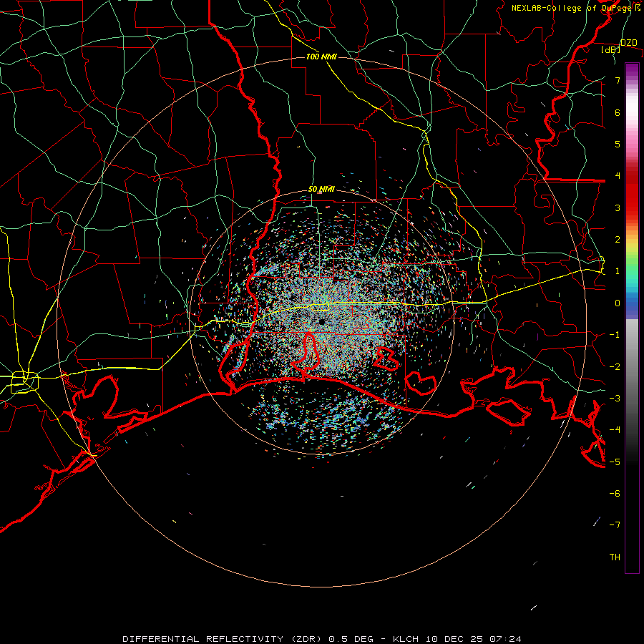This screenshot has height=644, width=644.
Task: Click the [dB] units label
Action: (x=611, y=50)
